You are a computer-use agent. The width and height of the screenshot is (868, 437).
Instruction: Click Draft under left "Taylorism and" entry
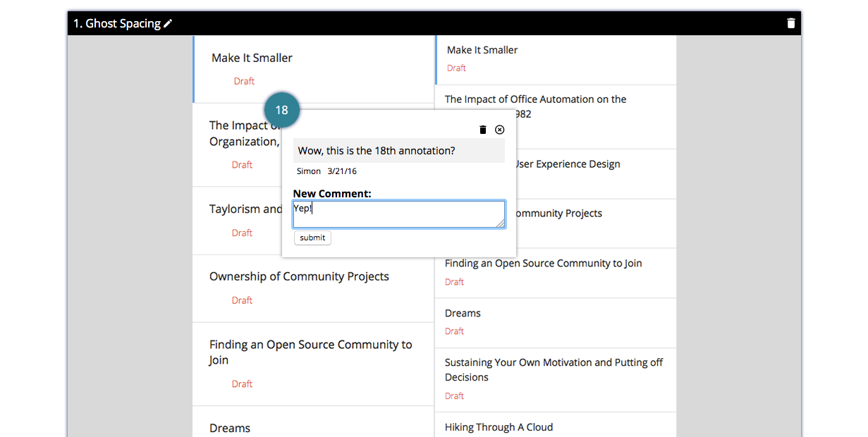pyautogui.click(x=242, y=233)
